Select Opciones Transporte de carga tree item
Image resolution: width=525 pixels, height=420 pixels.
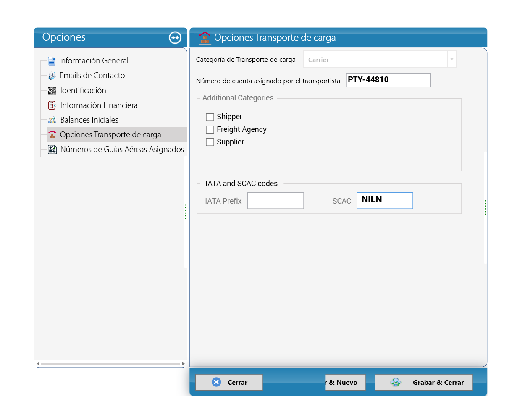click(x=116, y=134)
